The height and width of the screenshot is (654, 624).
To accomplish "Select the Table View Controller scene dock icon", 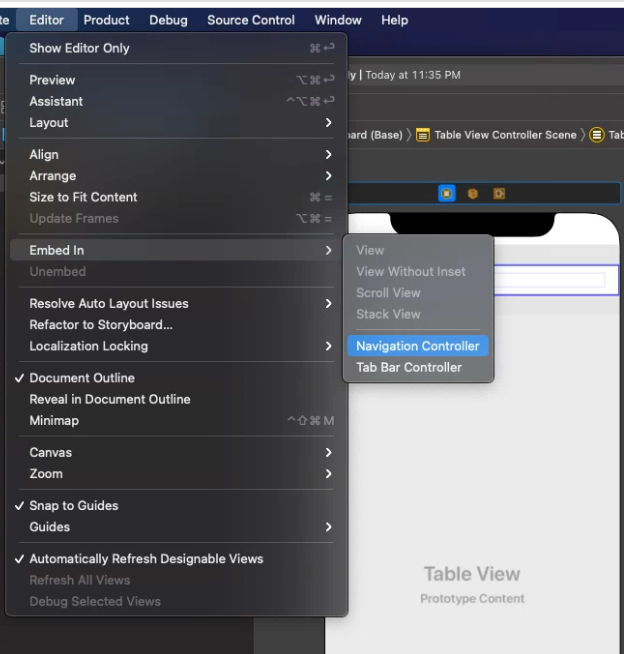I will pos(446,194).
